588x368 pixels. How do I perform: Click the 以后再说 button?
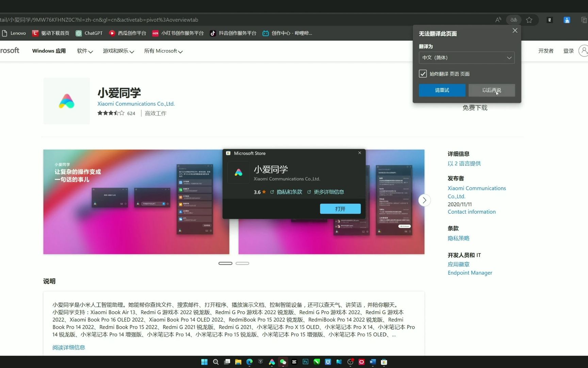492,90
